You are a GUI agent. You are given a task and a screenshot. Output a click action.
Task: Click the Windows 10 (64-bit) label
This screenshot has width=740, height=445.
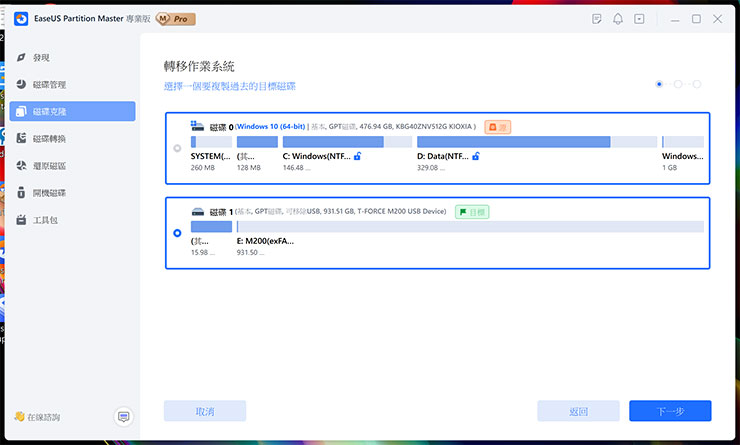270,126
